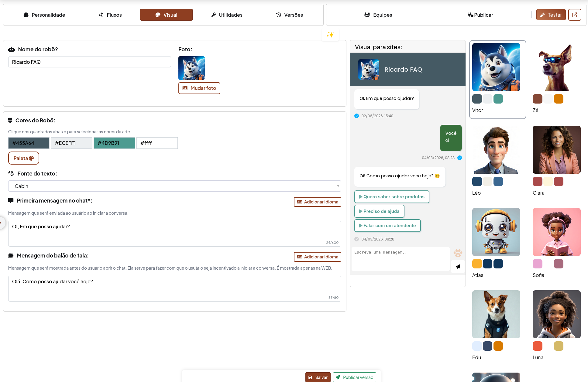The width and height of the screenshot is (588, 382).
Task: Pick the #ECEFF1 color swatch
Action: [x=72, y=143]
